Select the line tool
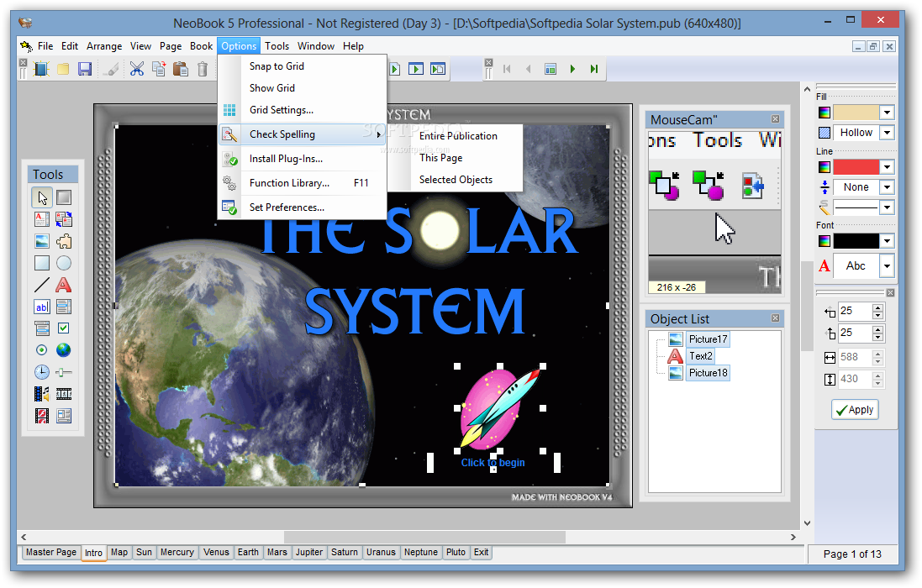Screen dimensions: 922x588 42,285
